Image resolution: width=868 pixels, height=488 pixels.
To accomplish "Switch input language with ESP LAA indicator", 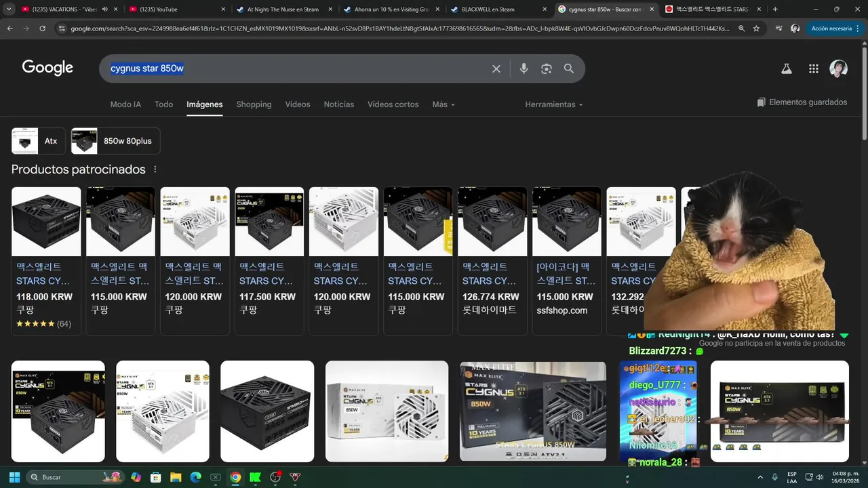I will click(792, 477).
